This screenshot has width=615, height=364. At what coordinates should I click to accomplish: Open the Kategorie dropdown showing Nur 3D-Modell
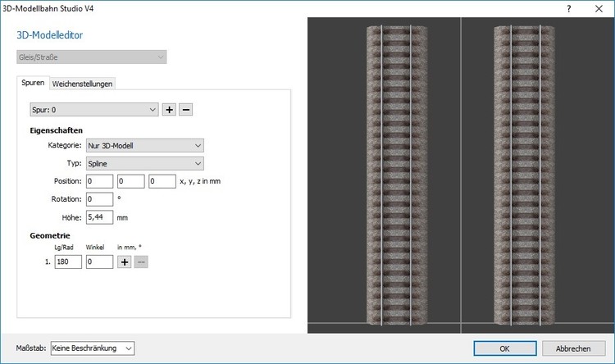[x=144, y=146]
